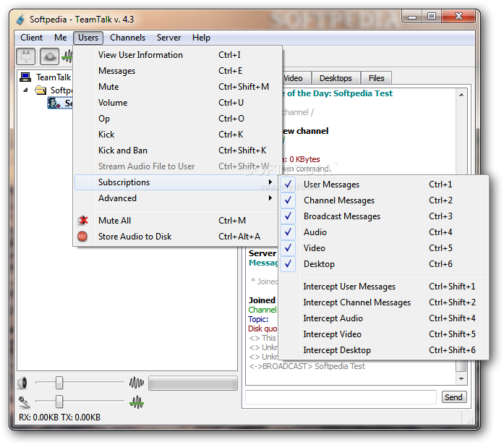Choose Volume menu entry
This screenshot has width=504, height=445.
(x=176, y=103)
